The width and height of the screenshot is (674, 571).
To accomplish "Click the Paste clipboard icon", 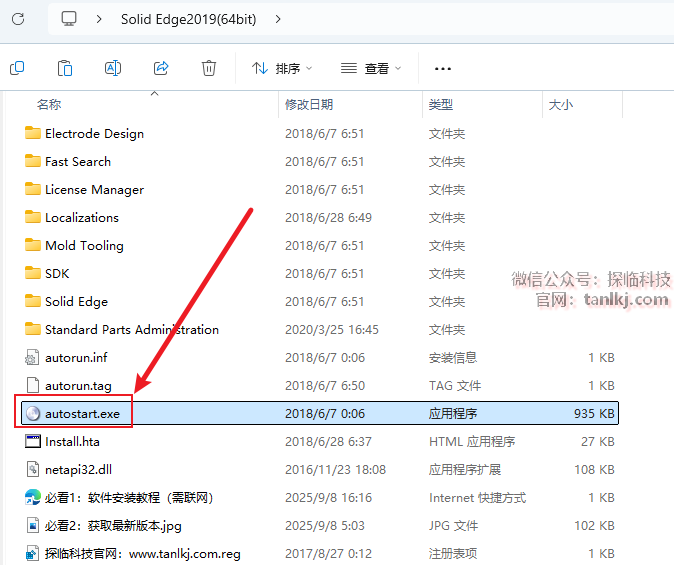I will [x=65, y=68].
